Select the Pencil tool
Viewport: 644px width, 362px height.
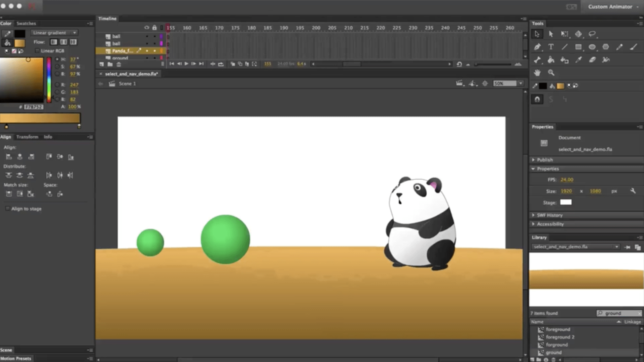pos(619,47)
